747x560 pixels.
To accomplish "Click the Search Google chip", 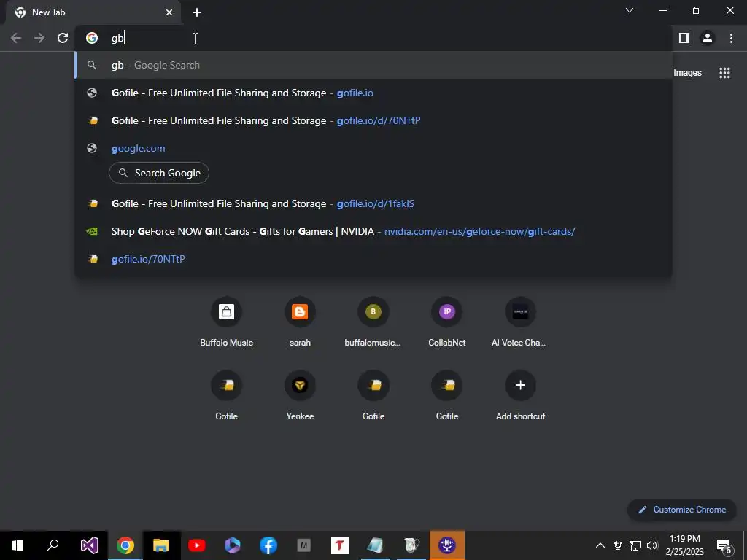I will (159, 173).
